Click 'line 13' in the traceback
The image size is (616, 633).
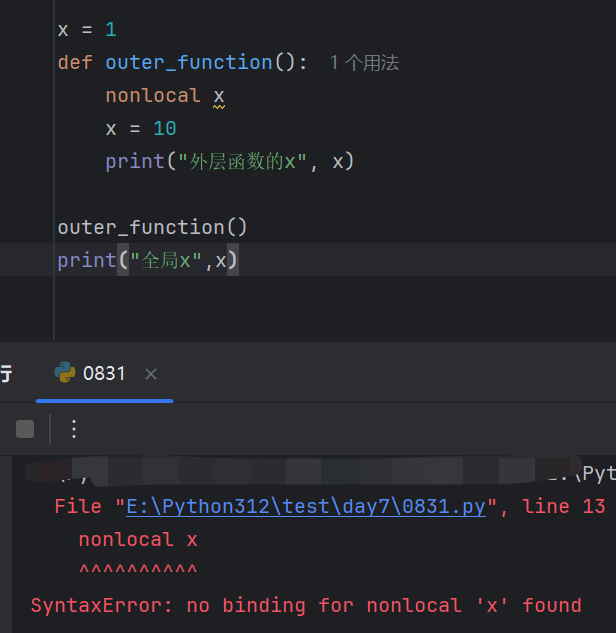click(564, 506)
